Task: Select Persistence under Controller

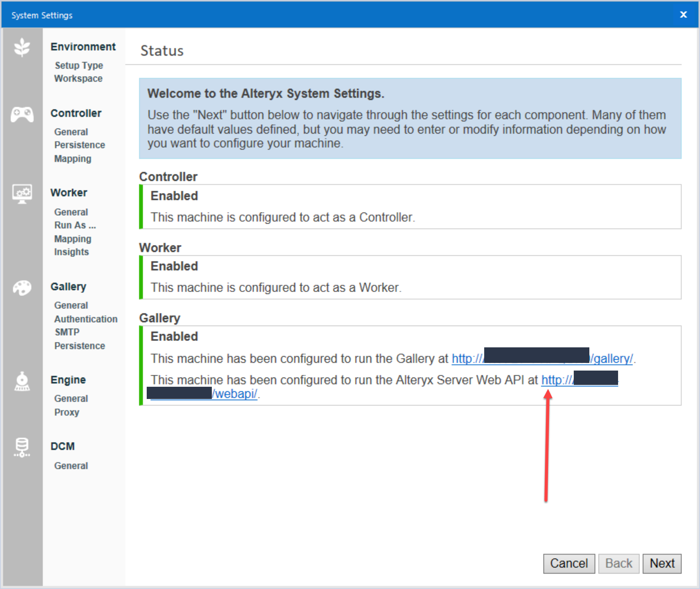Action: coord(79,145)
